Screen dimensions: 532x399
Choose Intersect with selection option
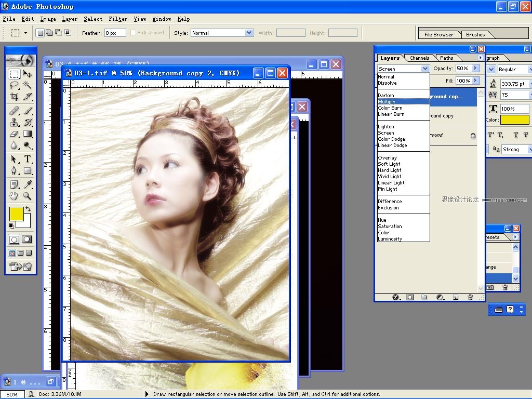[x=68, y=33]
